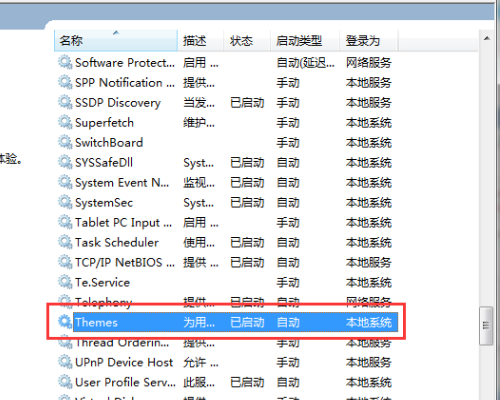Sort by the 描述 column header
The height and width of the screenshot is (400, 500).
pos(200,41)
